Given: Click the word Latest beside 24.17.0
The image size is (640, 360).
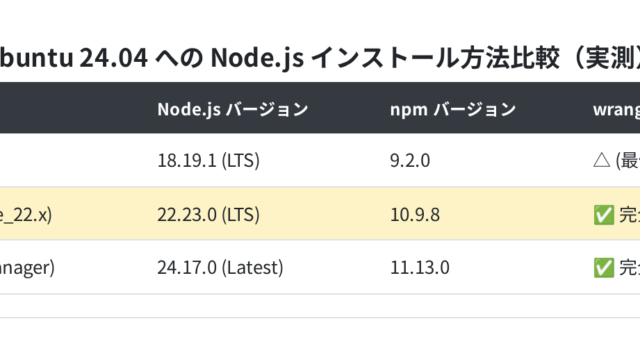Looking at the screenshot, I should pyautogui.click(x=252, y=268).
